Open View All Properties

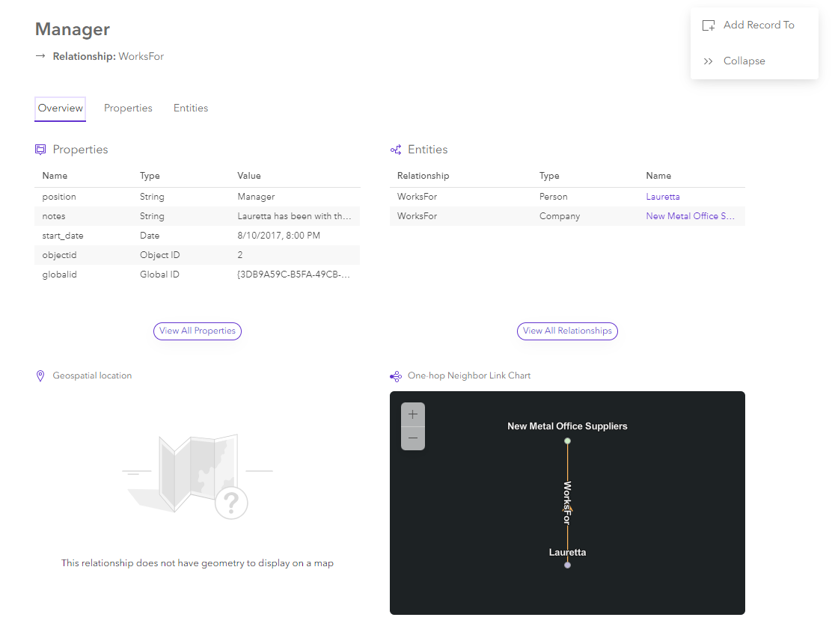coord(197,331)
